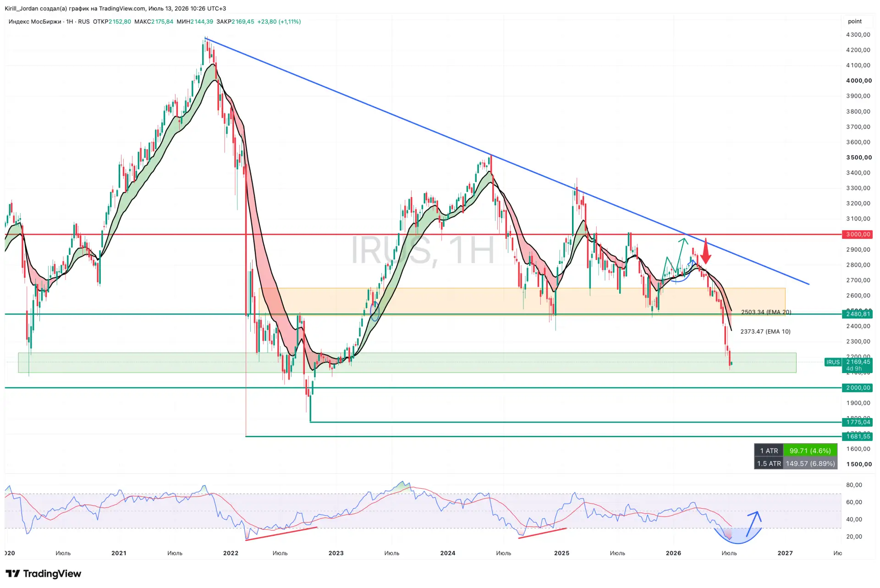Select the 149.57 (6.89%) ATR value
The height and width of the screenshot is (588, 880).
click(x=810, y=463)
